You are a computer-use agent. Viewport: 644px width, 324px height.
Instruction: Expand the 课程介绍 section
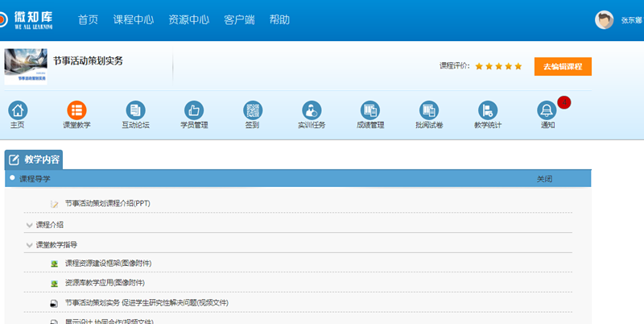(x=30, y=224)
